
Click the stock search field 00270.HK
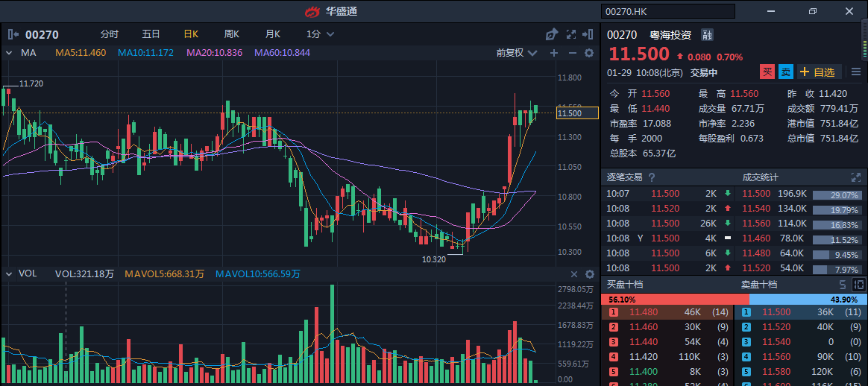pos(667,11)
